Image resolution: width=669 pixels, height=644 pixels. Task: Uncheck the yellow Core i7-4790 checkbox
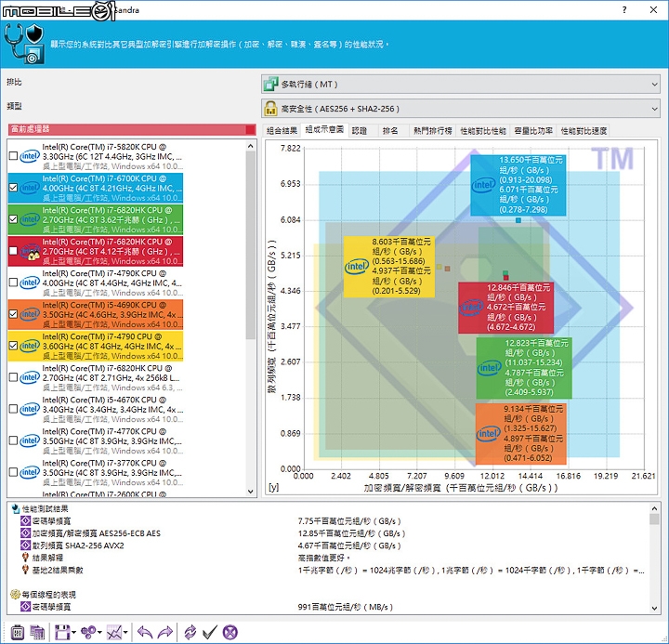pyautogui.click(x=13, y=346)
